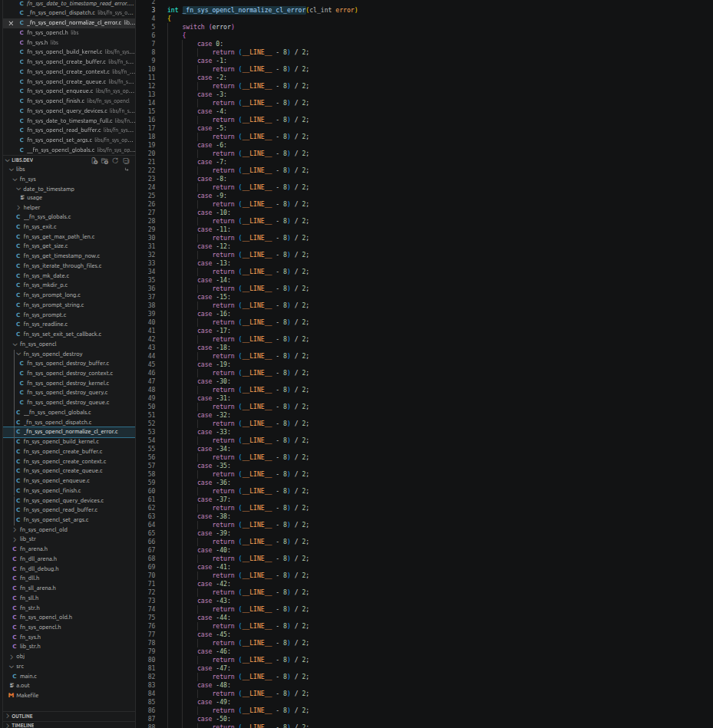Open fn_sys_mkdir_p.c in the tree

69,285
